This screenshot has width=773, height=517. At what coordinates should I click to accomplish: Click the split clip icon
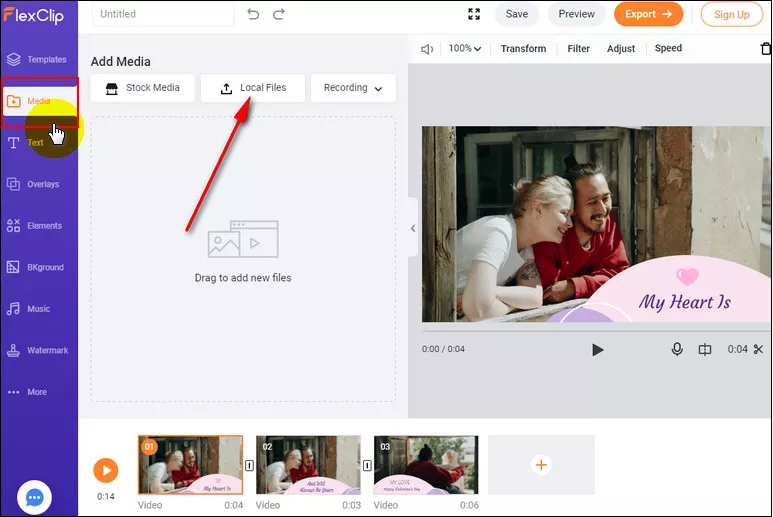pos(705,349)
